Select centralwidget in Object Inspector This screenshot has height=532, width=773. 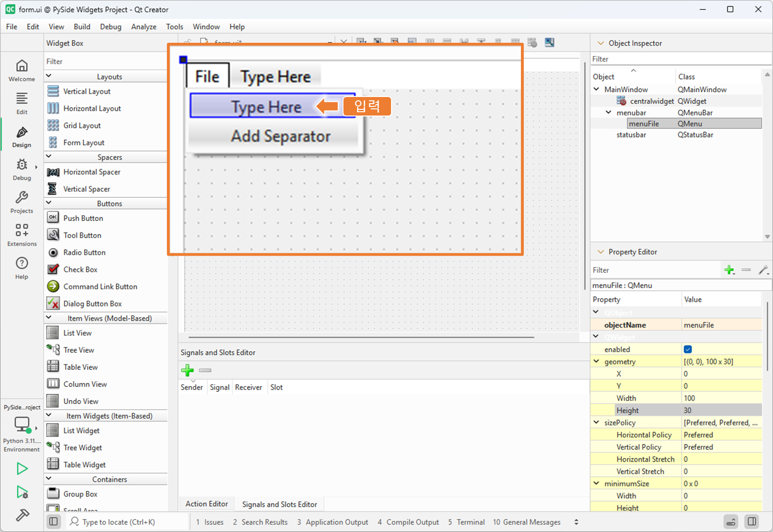[651, 101]
